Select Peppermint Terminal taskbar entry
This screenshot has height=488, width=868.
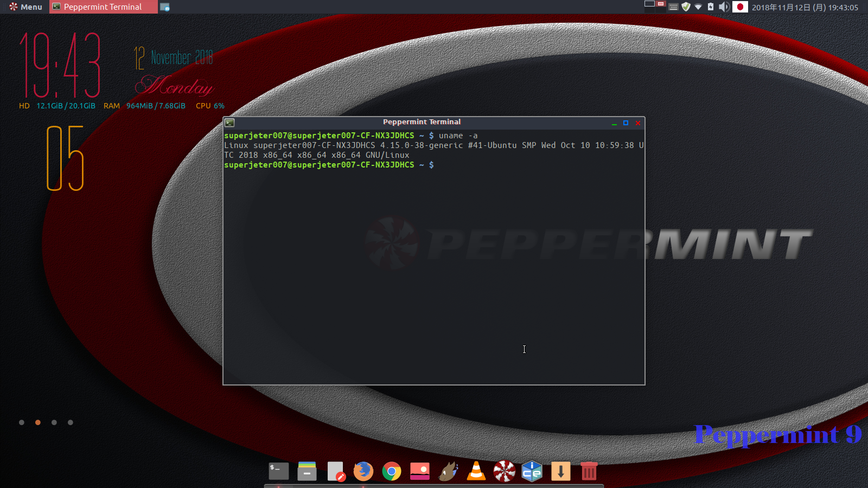[104, 7]
